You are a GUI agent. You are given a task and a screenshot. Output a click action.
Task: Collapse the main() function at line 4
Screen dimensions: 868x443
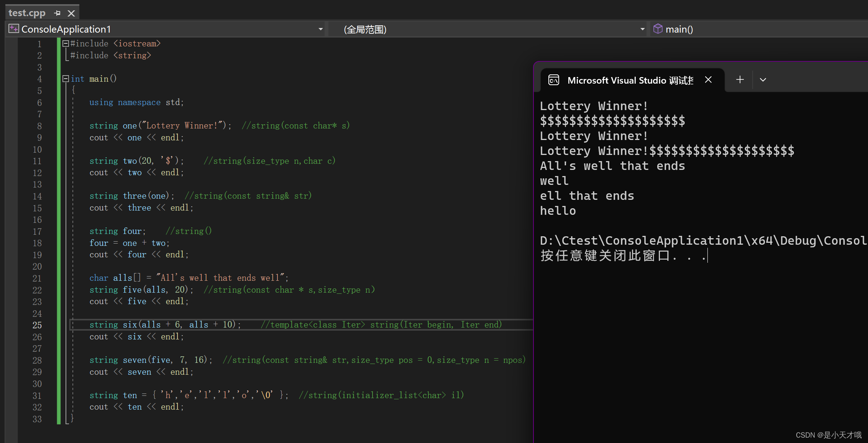tap(65, 78)
